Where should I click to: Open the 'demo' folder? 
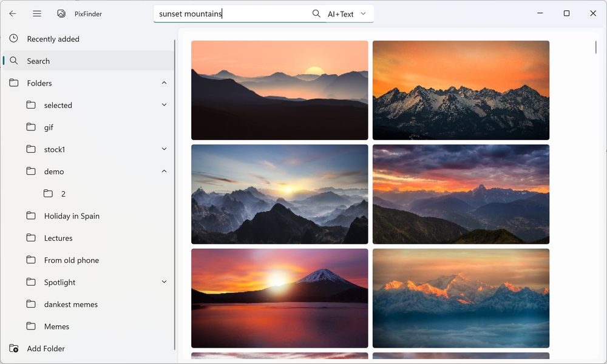(x=88, y=171)
